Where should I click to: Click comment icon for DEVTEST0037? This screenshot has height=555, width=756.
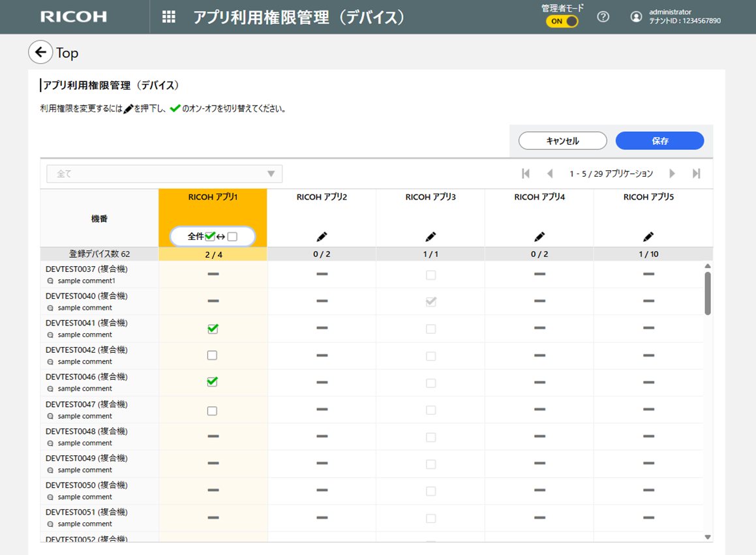pos(50,281)
